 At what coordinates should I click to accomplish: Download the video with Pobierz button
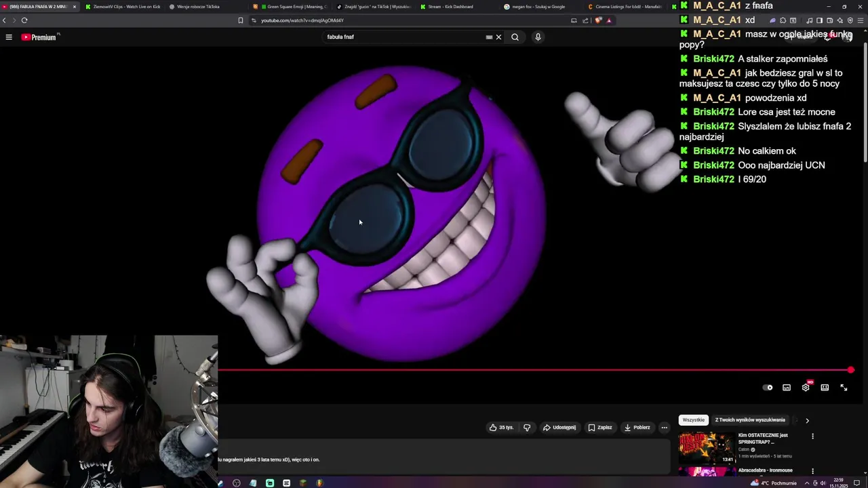tap(637, 428)
